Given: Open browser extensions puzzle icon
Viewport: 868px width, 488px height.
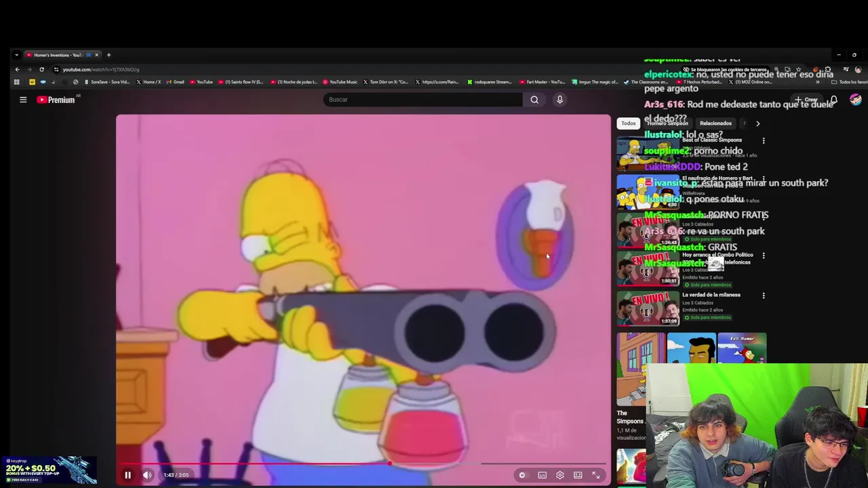Looking at the screenshot, I should [828, 69].
